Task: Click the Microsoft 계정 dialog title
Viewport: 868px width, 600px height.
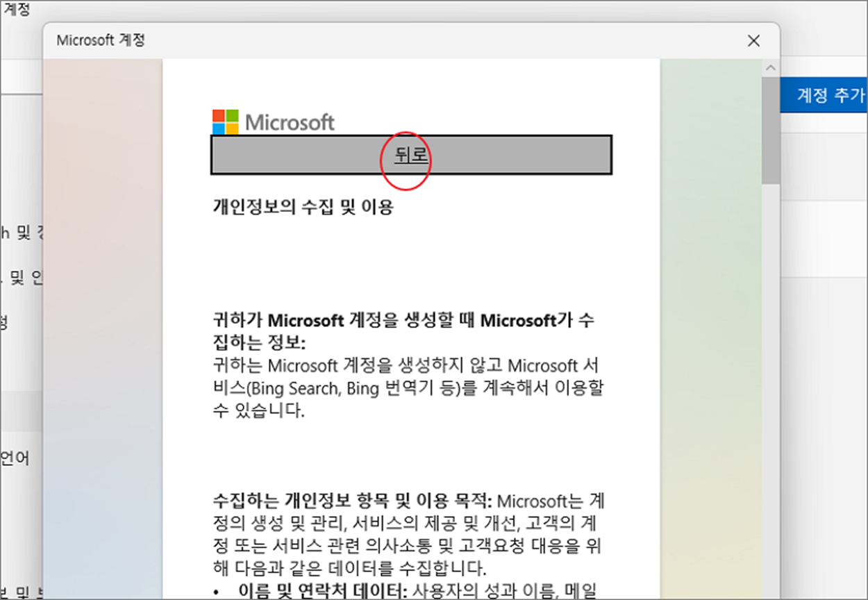Action: [101, 40]
